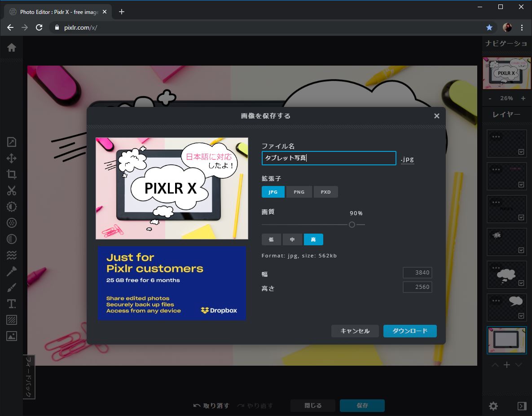The width and height of the screenshot is (532, 416).
Task: Bookmark page with the star icon
Action: click(489, 27)
